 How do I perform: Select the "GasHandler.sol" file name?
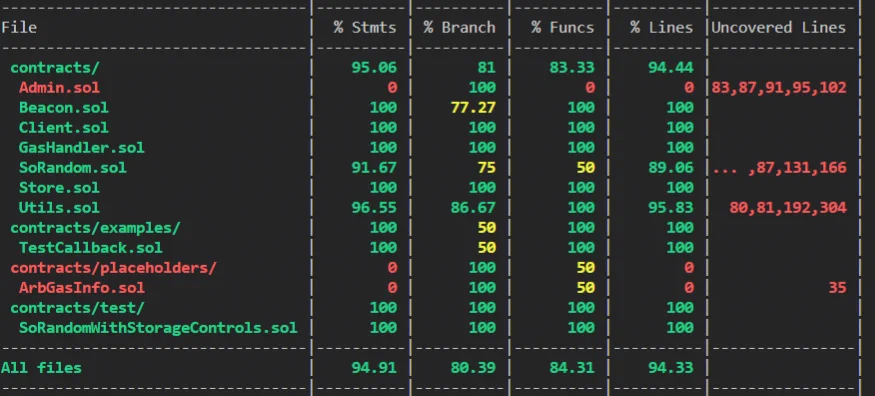[x=81, y=148]
